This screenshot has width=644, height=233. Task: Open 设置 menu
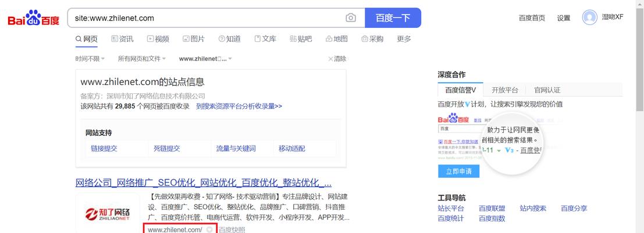click(564, 17)
